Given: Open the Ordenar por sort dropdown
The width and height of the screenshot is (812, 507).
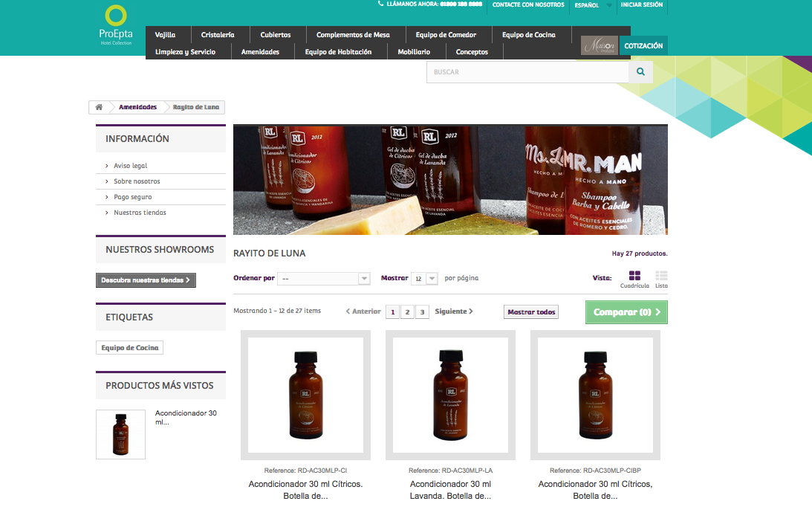Looking at the screenshot, I should [x=324, y=278].
